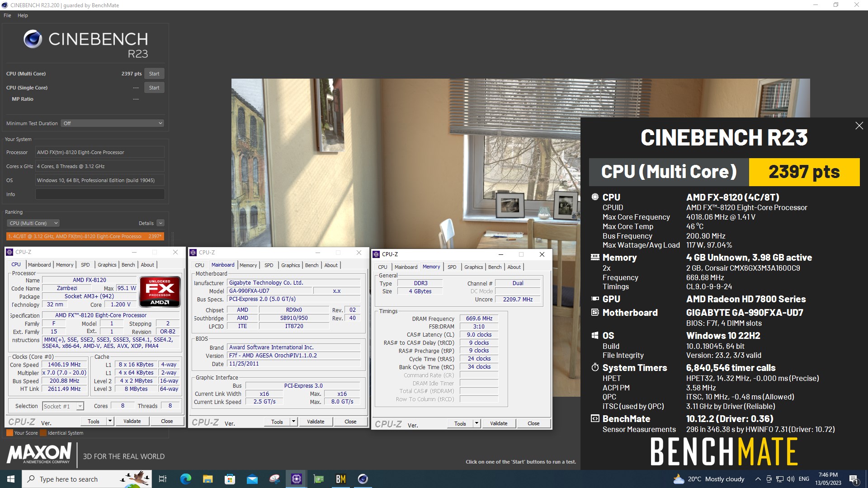This screenshot has width=868, height=488.
Task: Open Tools dropdown arrow in Mainboard window
Action: point(293,422)
